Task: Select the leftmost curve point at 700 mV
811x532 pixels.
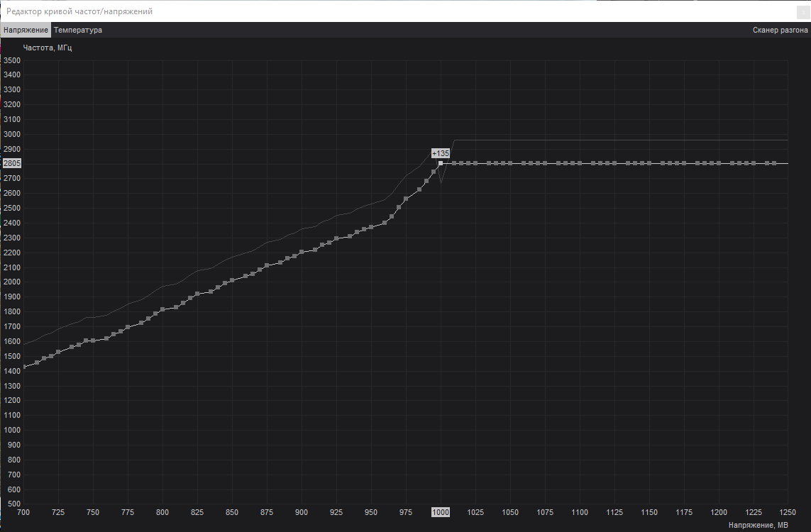Action: click(24, 367)
